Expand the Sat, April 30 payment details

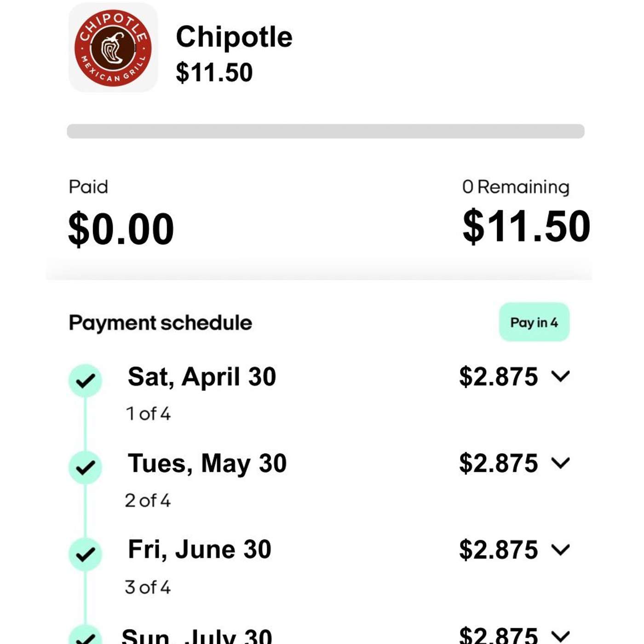click(x=560, y=376)
